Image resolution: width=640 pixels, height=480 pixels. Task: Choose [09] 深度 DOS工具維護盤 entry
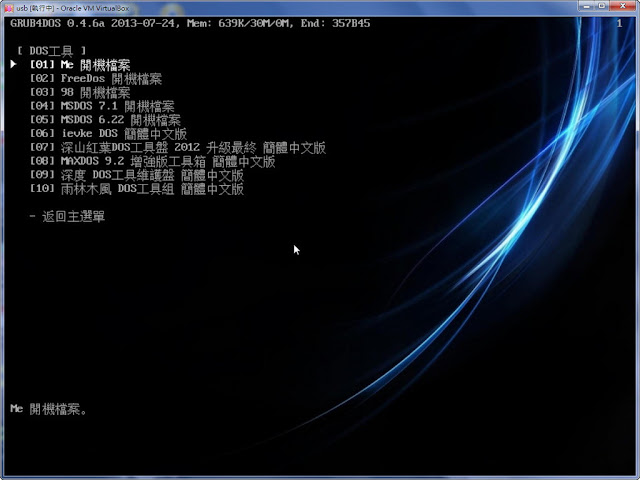[x=137, y=175]
